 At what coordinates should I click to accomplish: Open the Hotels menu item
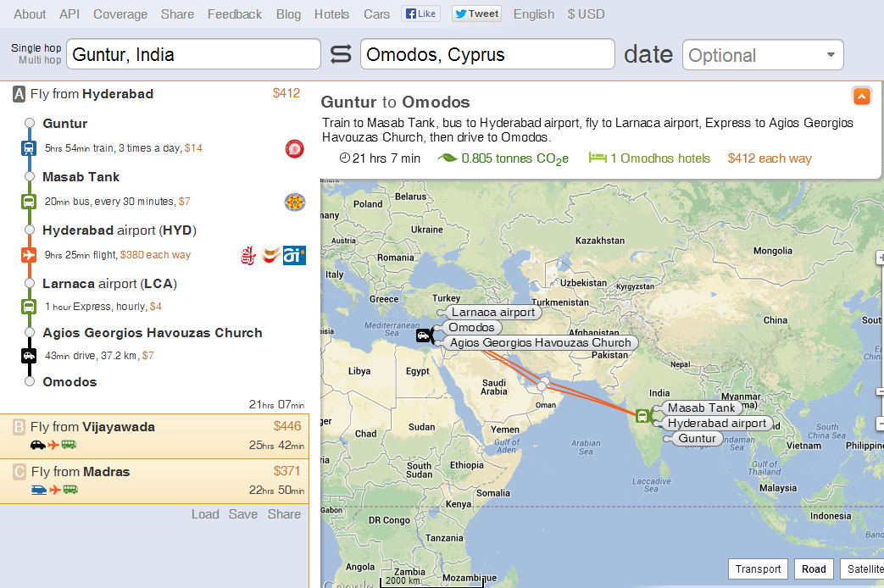[x=331, y=14]
